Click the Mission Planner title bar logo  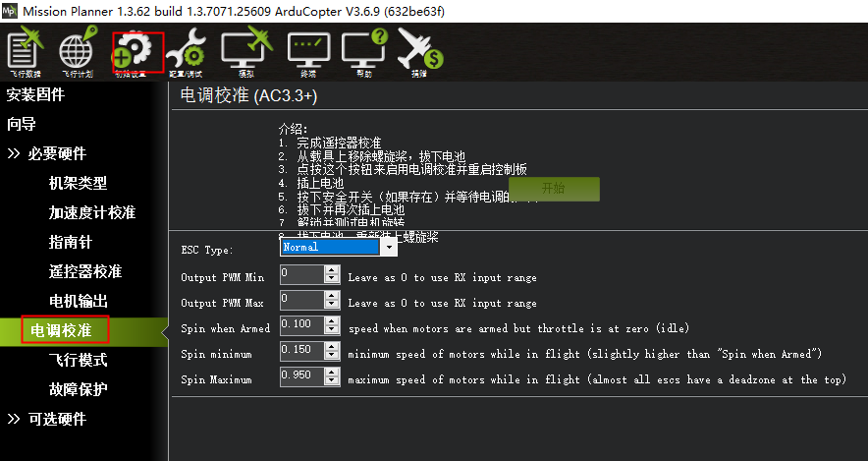coord(10,11)
